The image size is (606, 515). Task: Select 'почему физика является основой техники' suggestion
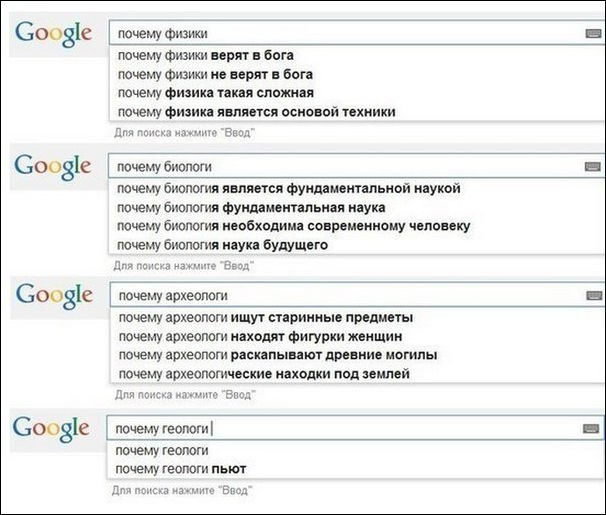point(256,112)
